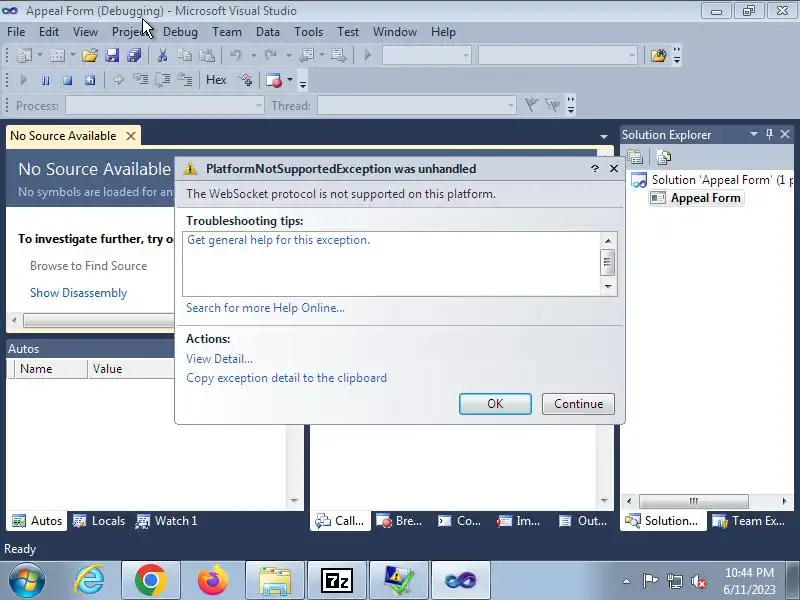Screen dimensions: 800x600
Task: Open Google Chrome from the taskbar
Action: click(x=151, y=580)
